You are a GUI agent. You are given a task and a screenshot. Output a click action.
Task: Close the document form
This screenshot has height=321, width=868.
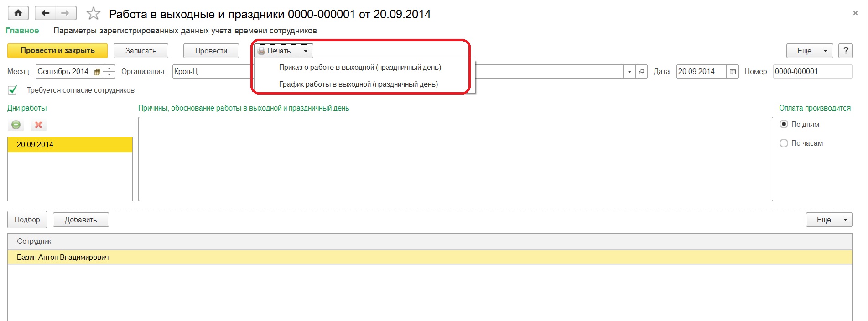[x=855, y=13]
